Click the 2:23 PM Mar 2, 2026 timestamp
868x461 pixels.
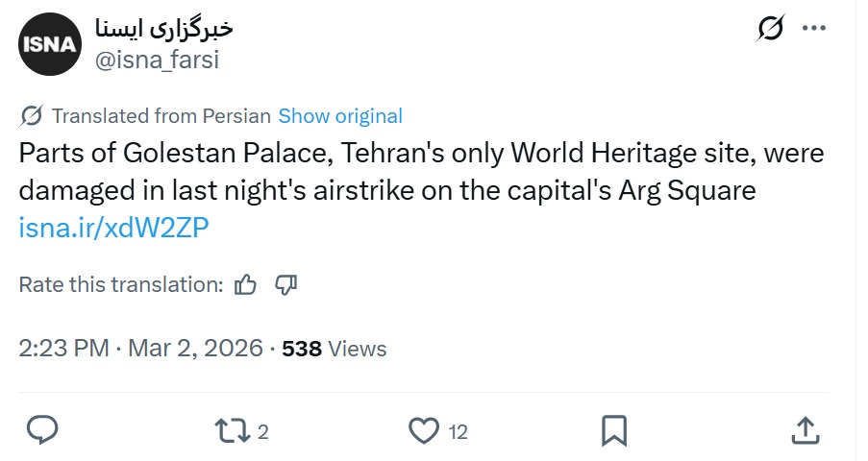(140, 348)
